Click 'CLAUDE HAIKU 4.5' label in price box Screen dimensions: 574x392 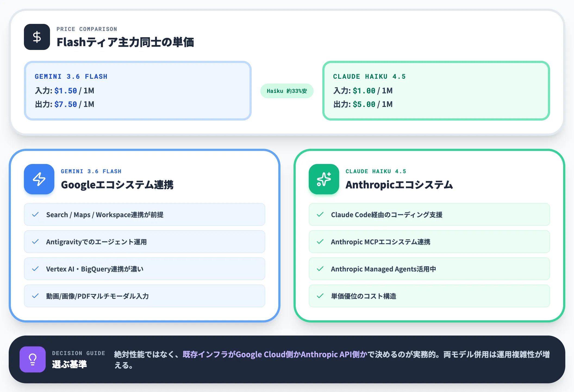coord(369,77)
